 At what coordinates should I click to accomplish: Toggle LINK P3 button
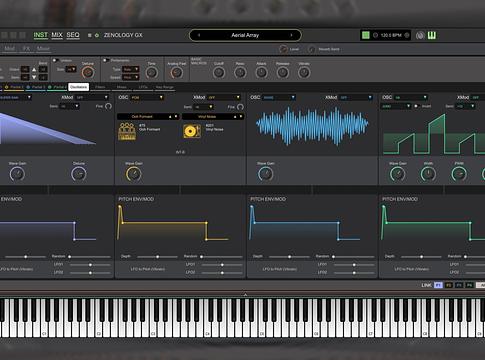[x=459, y=285]
